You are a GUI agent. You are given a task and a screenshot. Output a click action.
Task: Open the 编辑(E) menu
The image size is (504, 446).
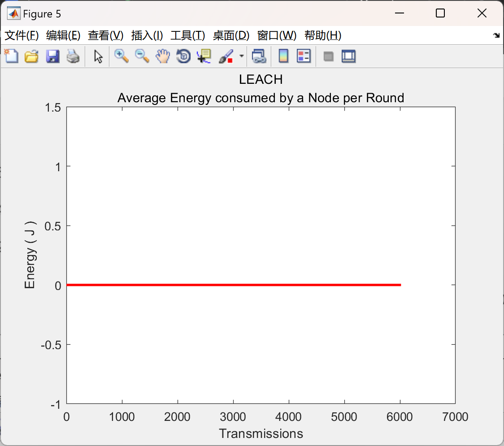click(x=63, y=35)
